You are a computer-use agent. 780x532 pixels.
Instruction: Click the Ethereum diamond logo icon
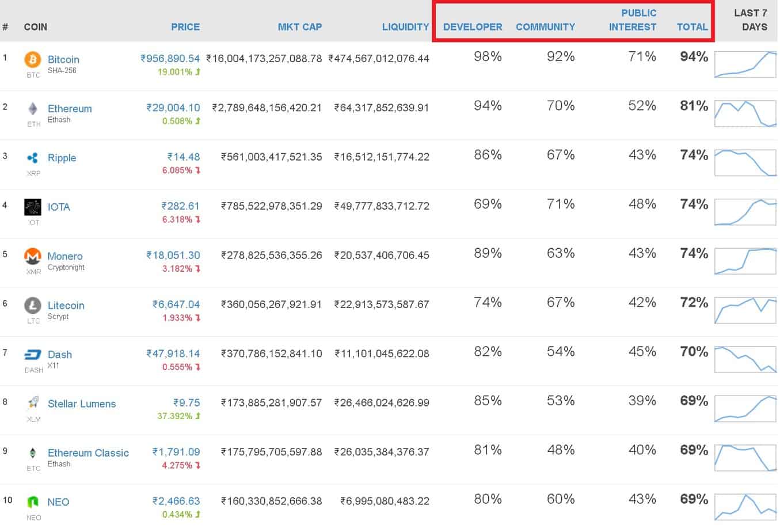pyautogui.click(x=33, y=109)
